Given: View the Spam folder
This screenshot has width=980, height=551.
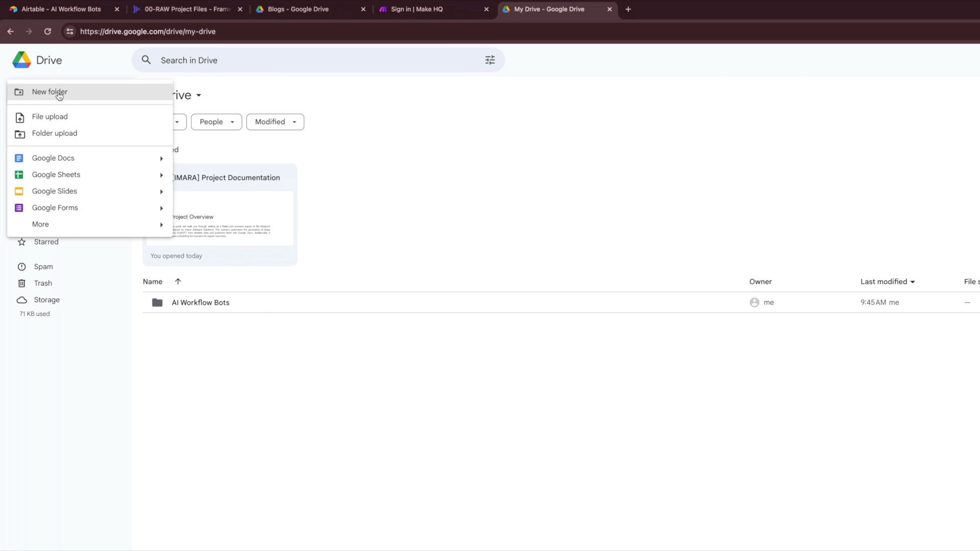Looking at the screenshot, I should pos(43,266).
